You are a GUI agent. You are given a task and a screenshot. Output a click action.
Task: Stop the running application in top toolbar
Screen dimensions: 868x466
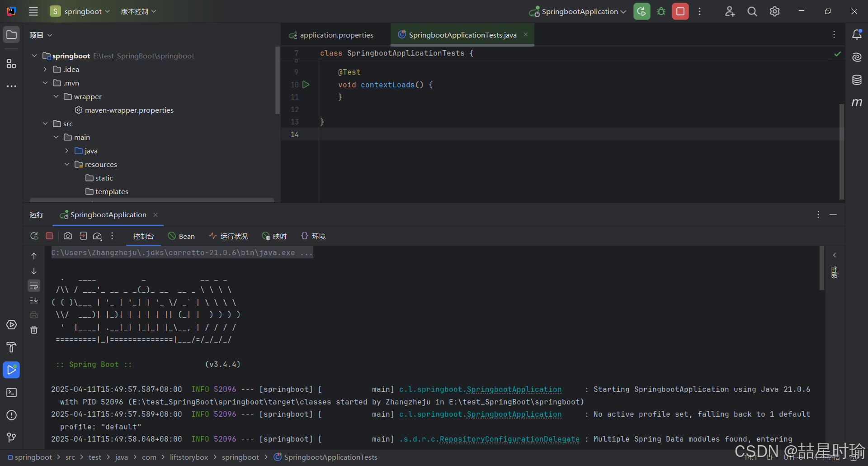tap(680, 11)
